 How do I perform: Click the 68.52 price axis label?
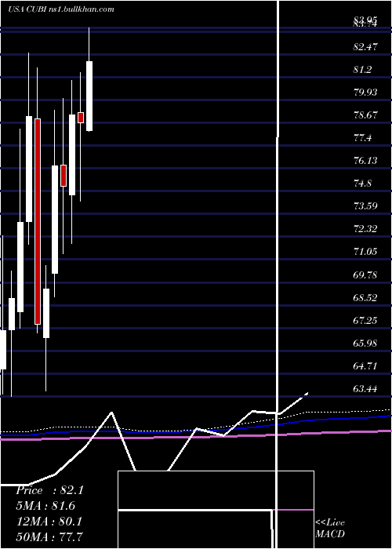coord(365,298)
